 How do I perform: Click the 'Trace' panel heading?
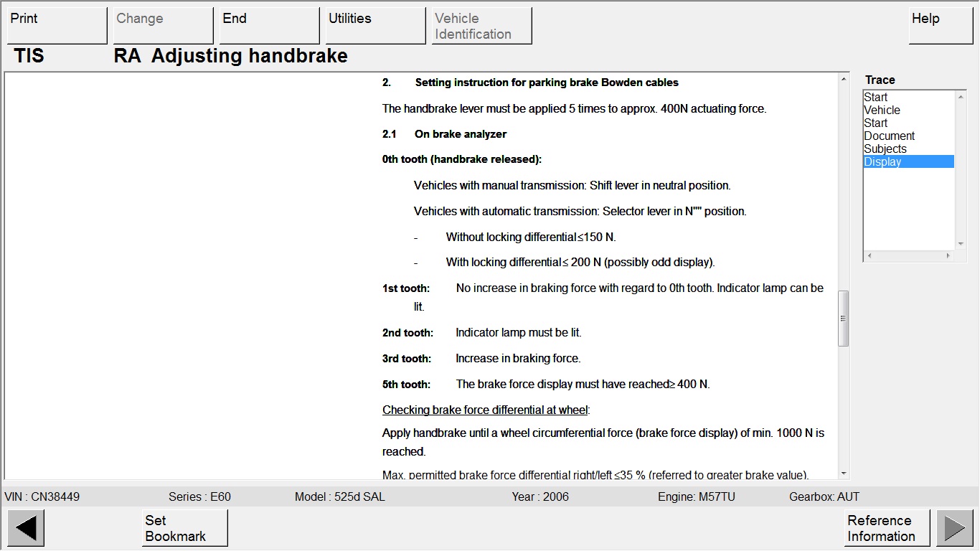880,80
